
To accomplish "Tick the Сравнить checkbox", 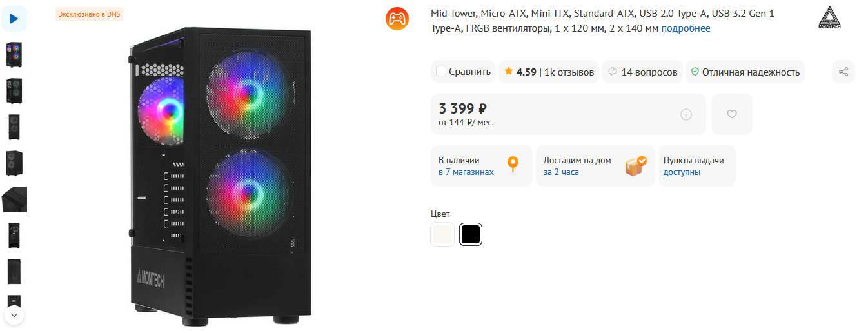I will pyautogui.click(x=441, y=72).
